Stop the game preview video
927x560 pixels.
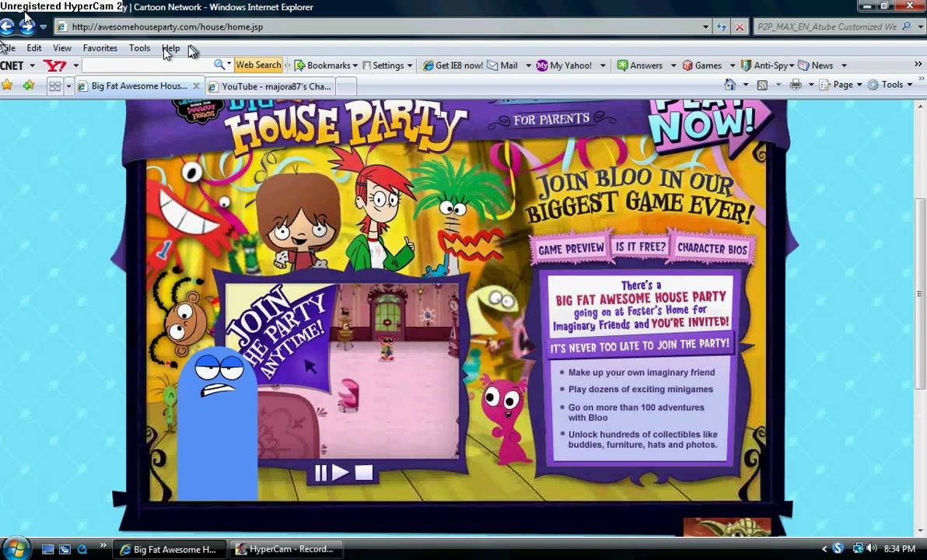364,472
